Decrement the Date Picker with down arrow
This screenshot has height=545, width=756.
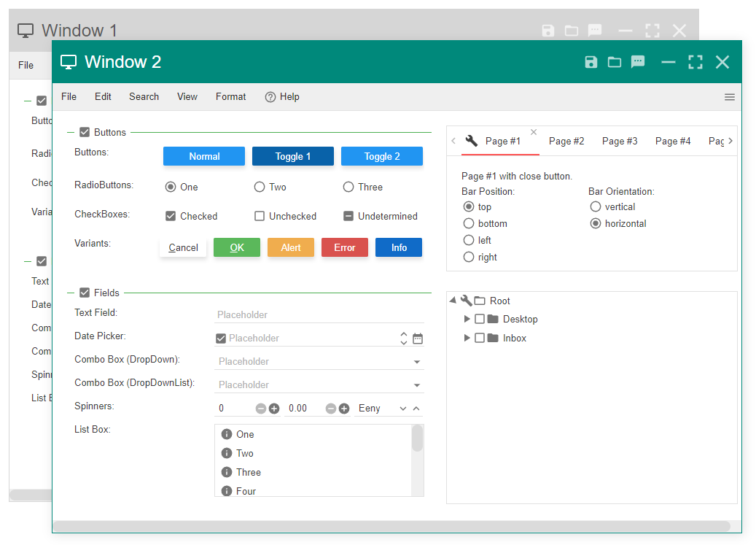pyautogui.click(x=404, y=342)
